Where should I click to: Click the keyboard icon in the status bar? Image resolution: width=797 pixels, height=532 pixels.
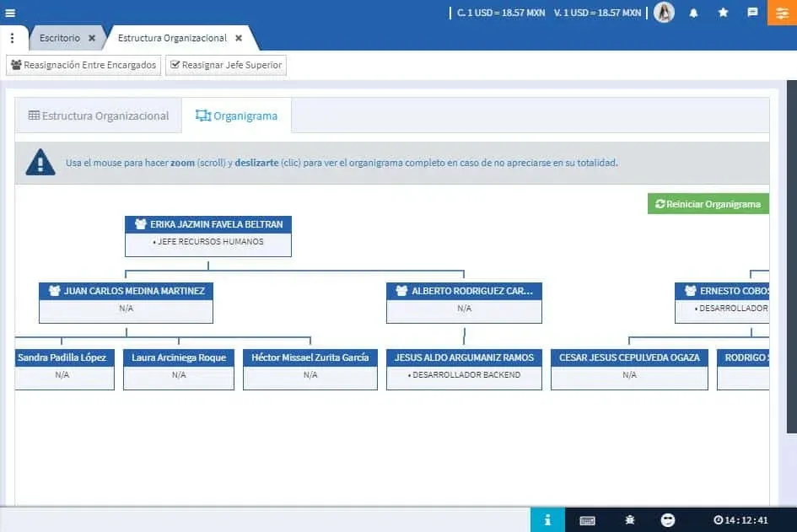click(588, 519)
